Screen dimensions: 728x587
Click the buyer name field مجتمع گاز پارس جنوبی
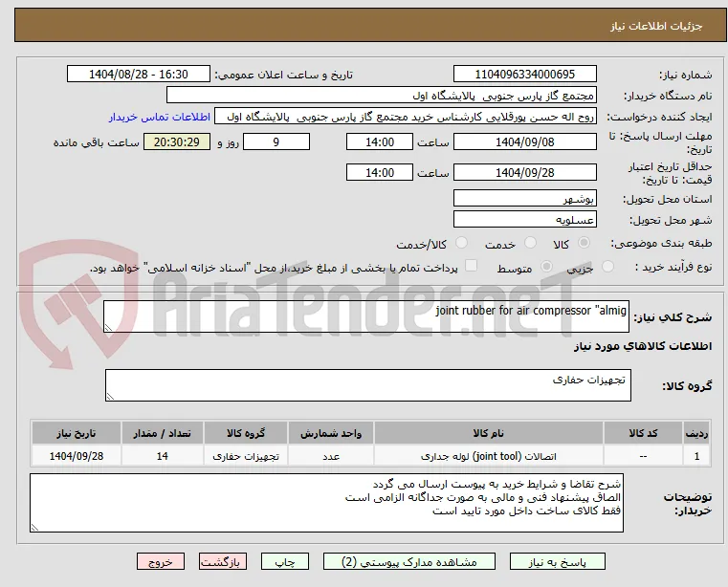pos(381,96)
